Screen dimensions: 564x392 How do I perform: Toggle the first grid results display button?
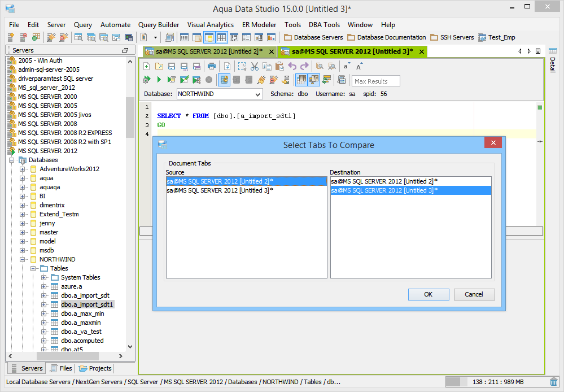tap(301, 80)
